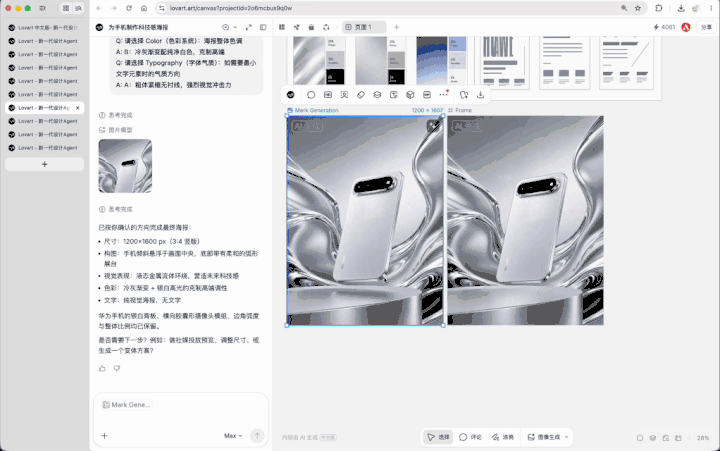Click the nodes share icon in the canvas header
Viewport: 720px width, 451px height.
pos(297,27)
